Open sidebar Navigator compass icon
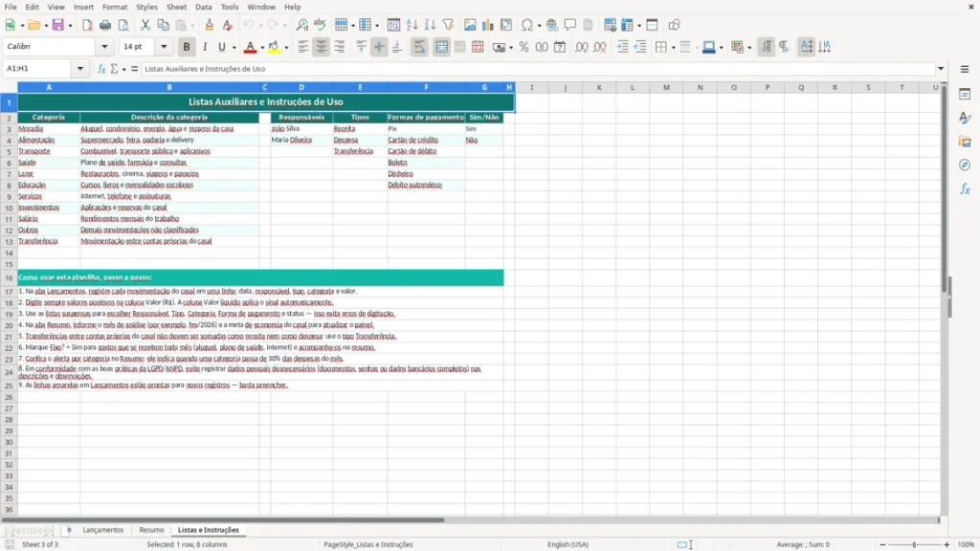The image size is (980, 551). pyautogui.click(x=965, y=165)
